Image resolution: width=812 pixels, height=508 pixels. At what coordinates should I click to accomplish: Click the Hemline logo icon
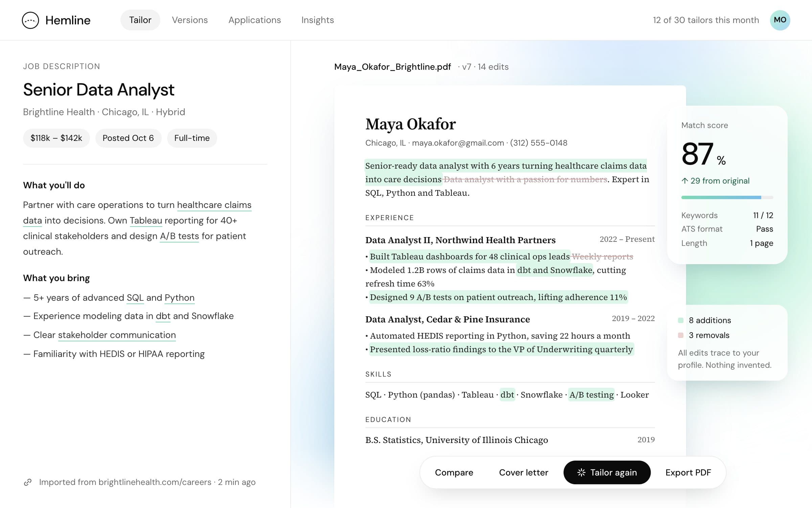click(30, 20)
